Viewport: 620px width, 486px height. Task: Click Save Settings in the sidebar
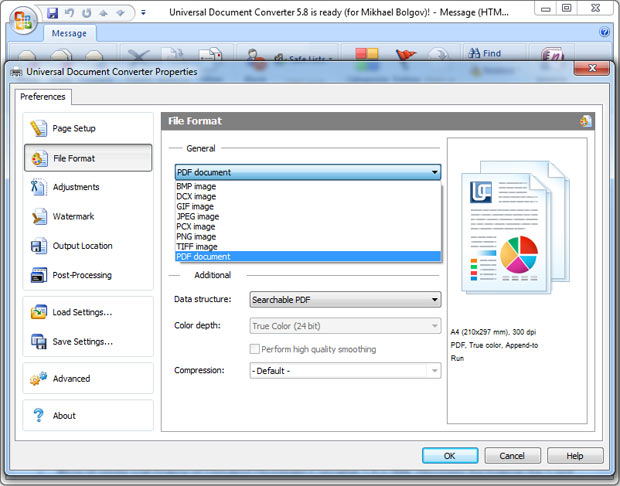(x=88, y=341)
